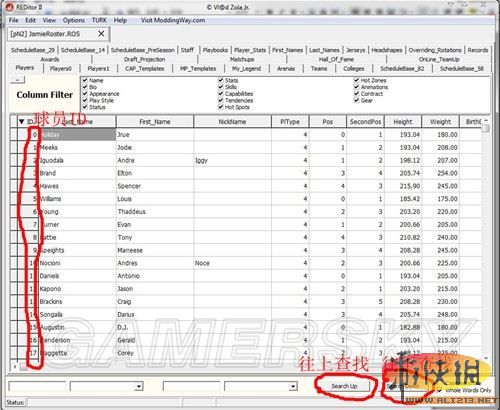Switch to the Jerseys tab

click(356, 50)
